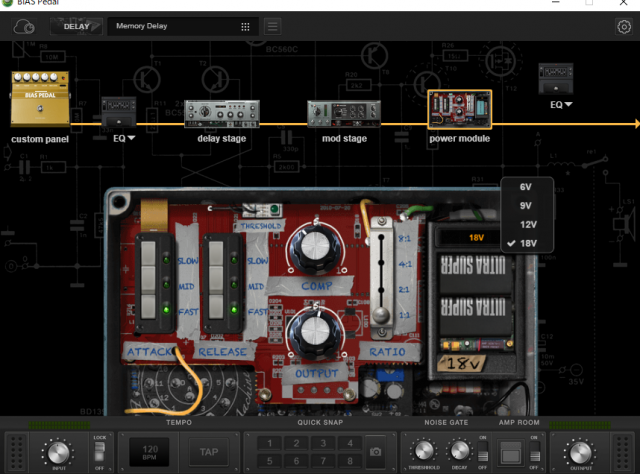Choose checked 18V voltage option

pos(527,243)
